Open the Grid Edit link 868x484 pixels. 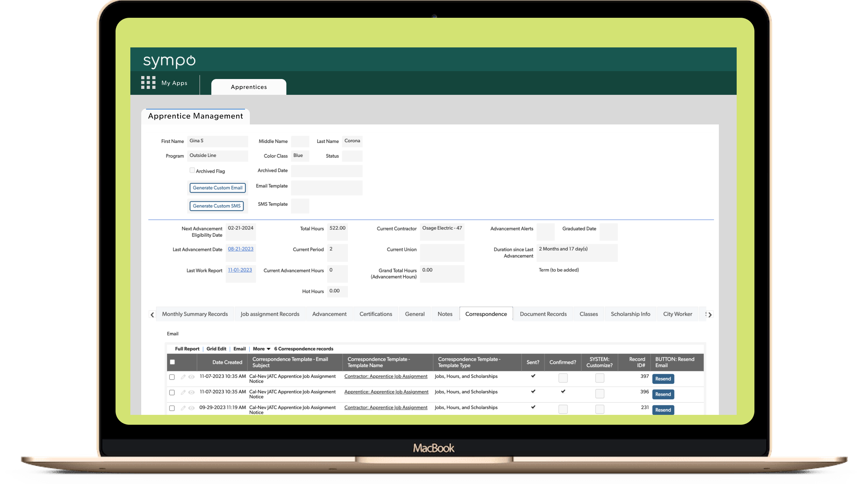pos(216,348)
